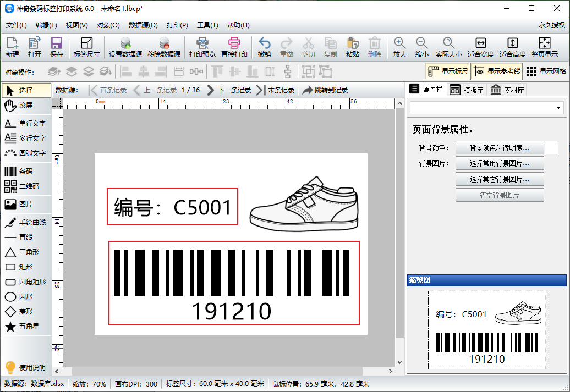570x392 pixels.
Task: Choose the 圆角矩形 rounded rectangle tool
Action: coord(26,282)
